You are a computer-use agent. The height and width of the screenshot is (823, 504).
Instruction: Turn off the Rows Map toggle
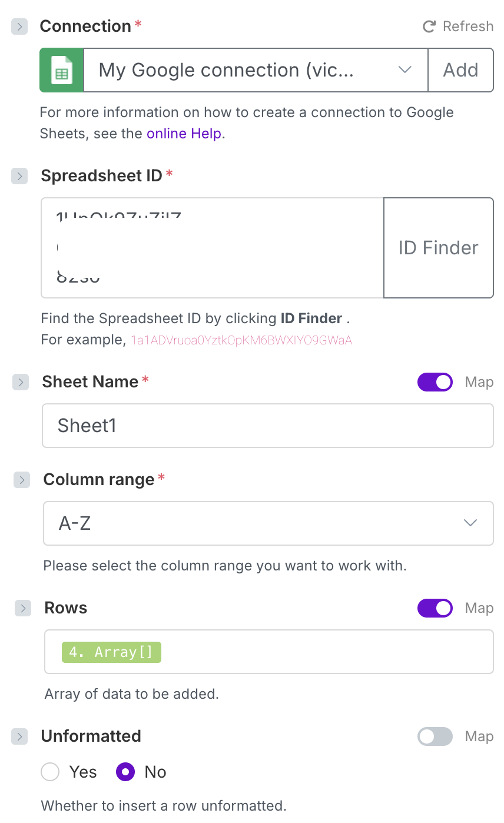click(x=435, y=608)
